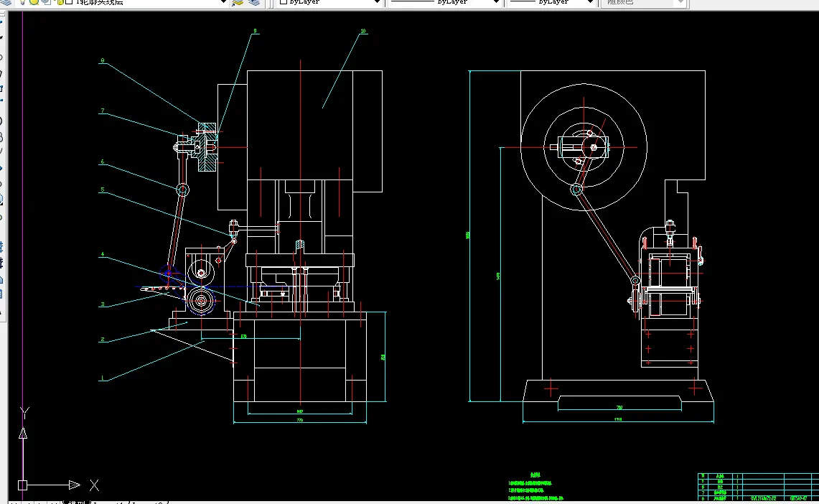
Task: Click the title block table at bottom right
Action: tap(758, 487)
